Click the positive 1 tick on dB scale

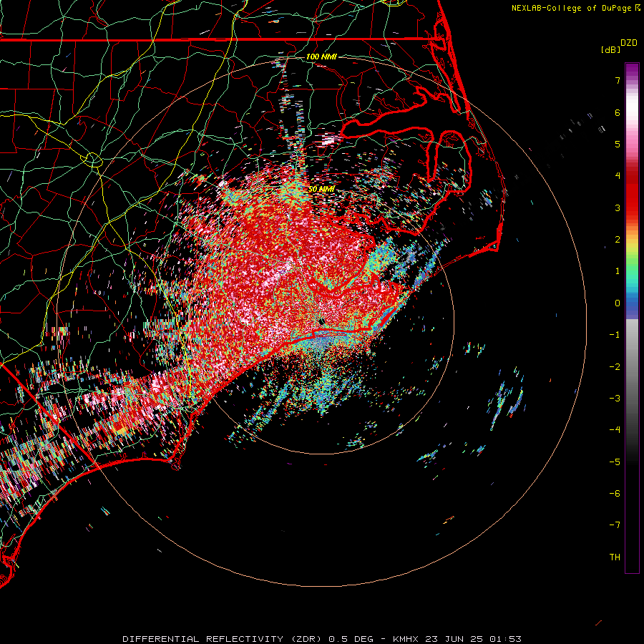coord(618,271)
